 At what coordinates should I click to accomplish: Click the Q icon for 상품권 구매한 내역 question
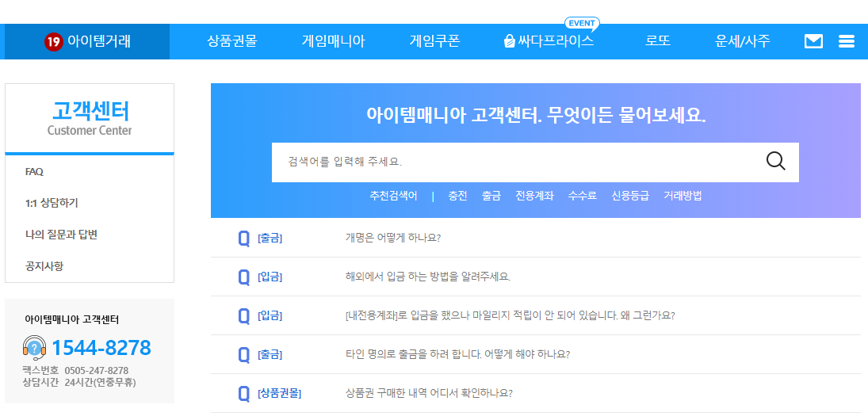(243, 393)
